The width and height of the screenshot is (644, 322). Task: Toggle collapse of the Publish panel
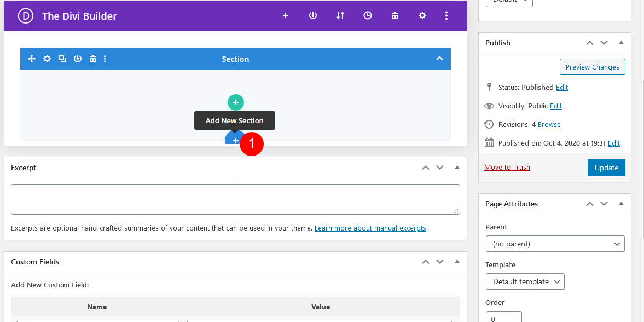coord(621,42)
